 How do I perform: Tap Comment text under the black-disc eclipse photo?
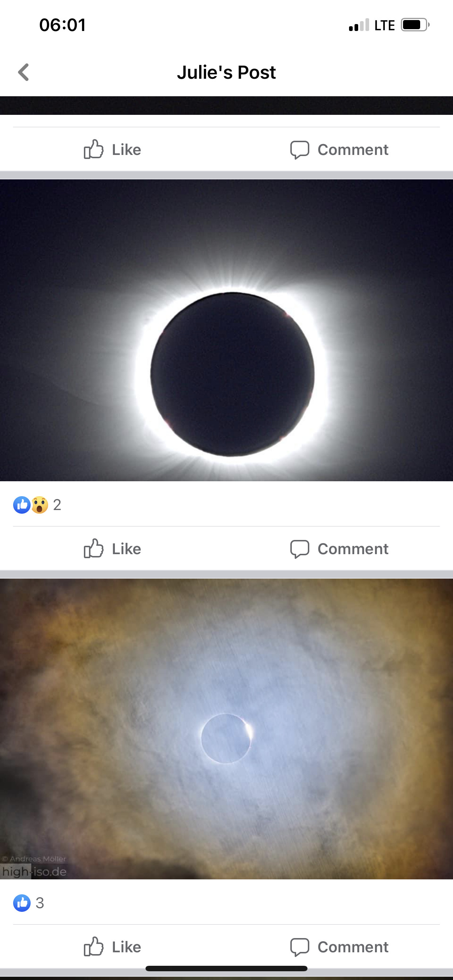pyautogui.click(x=353, y=549)
